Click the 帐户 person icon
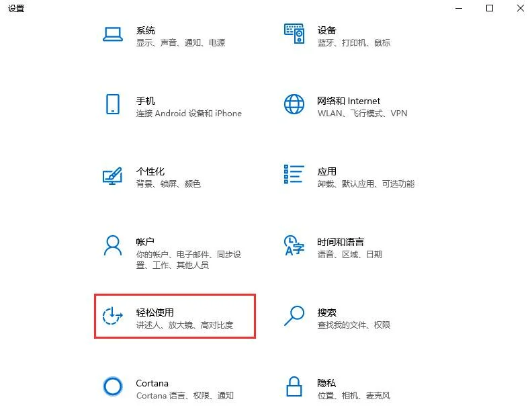The width and height of the screenshot is (532, 416). (x=113, y=245)
